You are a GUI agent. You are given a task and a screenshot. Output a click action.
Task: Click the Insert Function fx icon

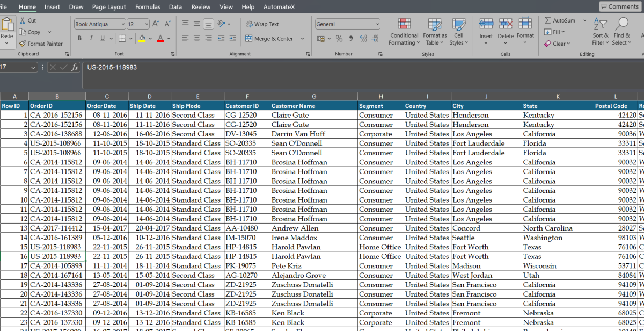(75, 67)
